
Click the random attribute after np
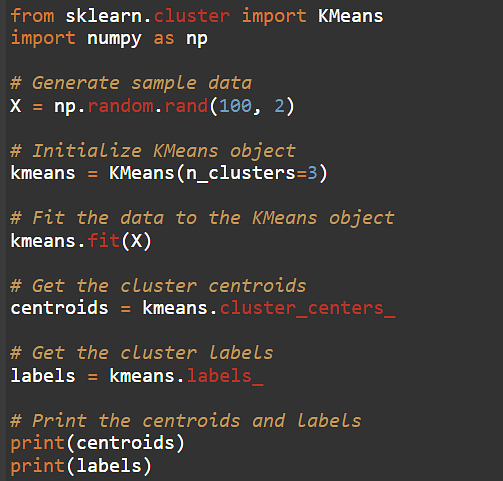[120, 106]
